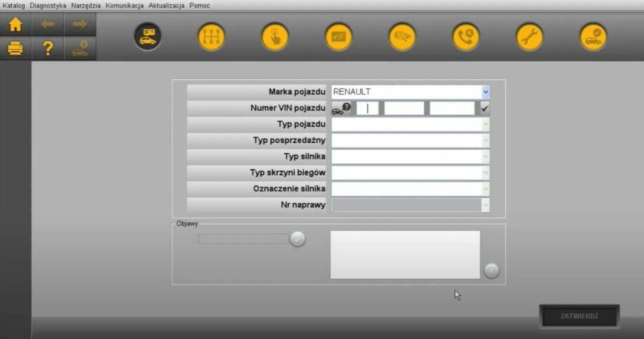Open the Pomoc menu
Image resolution: width=644 pixels, height=339 pixels.
(x=199, y=6)
